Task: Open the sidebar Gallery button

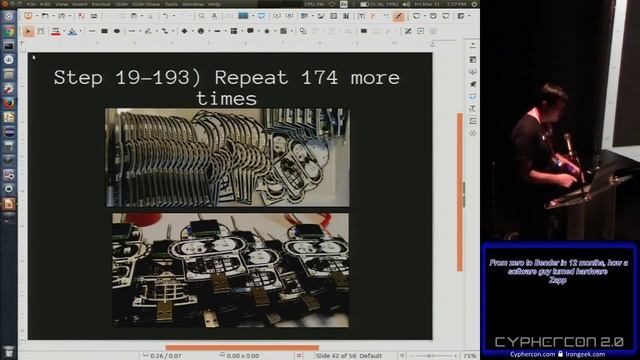Action: [473, 121]
